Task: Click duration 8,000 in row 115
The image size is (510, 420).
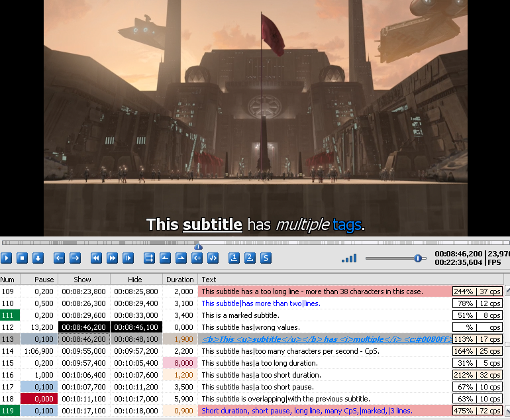Action: coord(180,363)
